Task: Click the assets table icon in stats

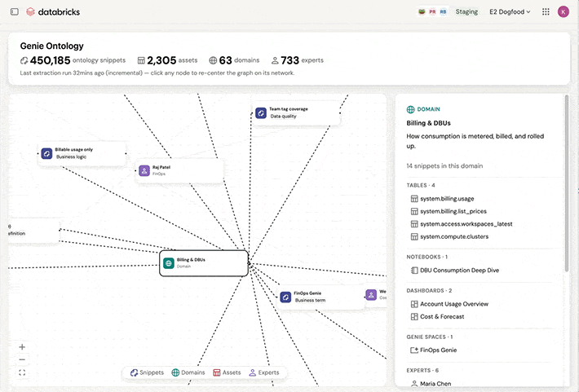Action: point(141,60)
